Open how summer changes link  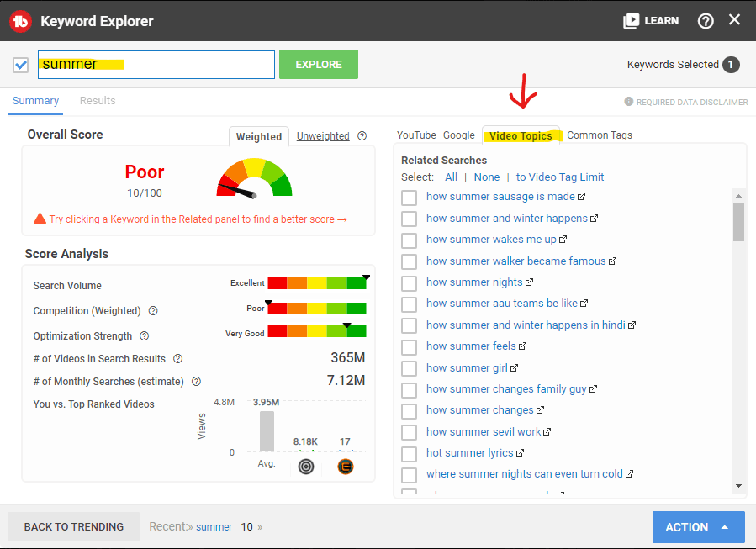point(479,410)
